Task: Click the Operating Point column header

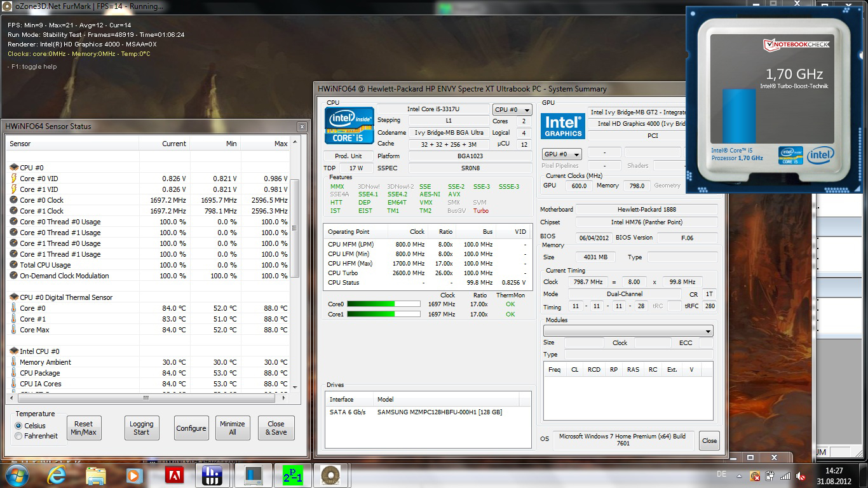Action: point(355,232)
